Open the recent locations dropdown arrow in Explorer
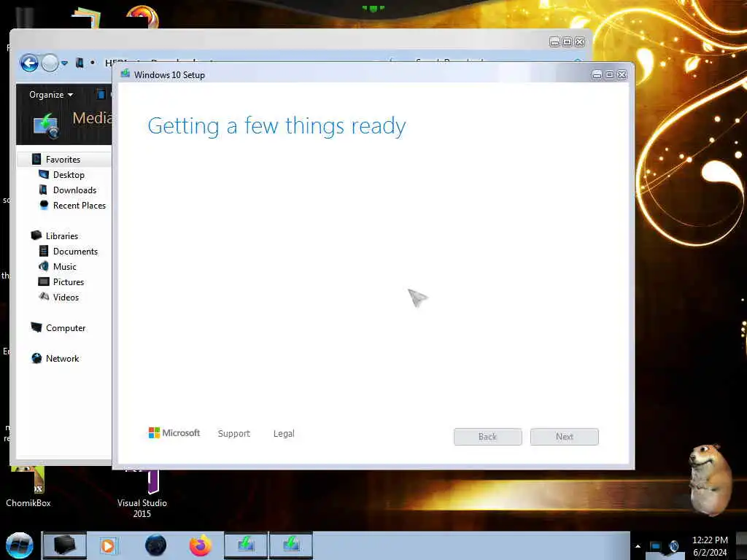The image size is (747, 560). [x=64, y=63]
